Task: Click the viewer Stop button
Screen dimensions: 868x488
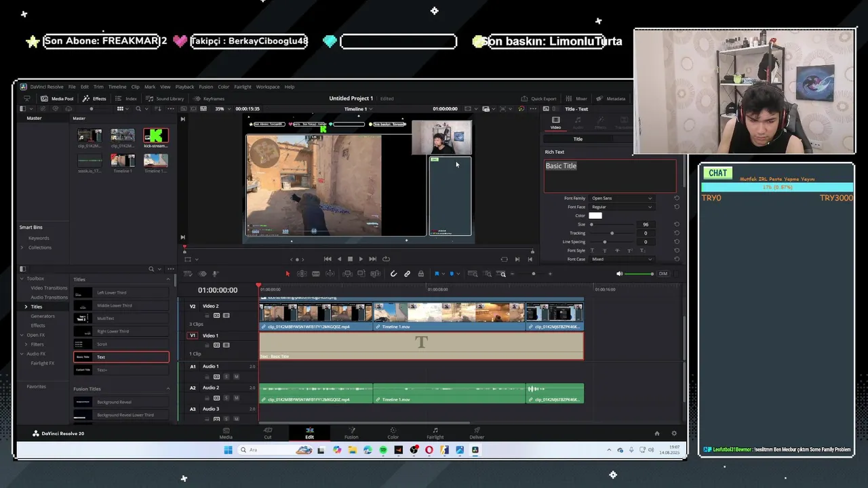Action: tap(350, 259)
